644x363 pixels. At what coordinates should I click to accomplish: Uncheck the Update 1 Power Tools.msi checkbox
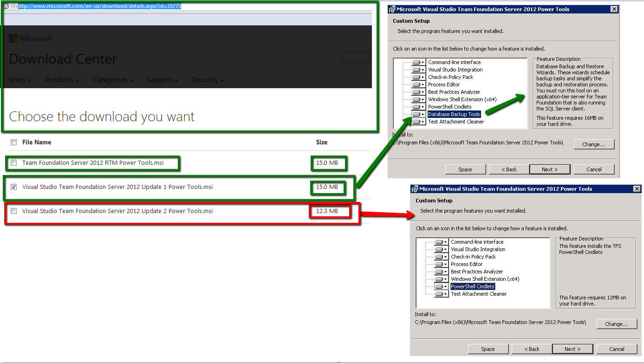[14, 187]
